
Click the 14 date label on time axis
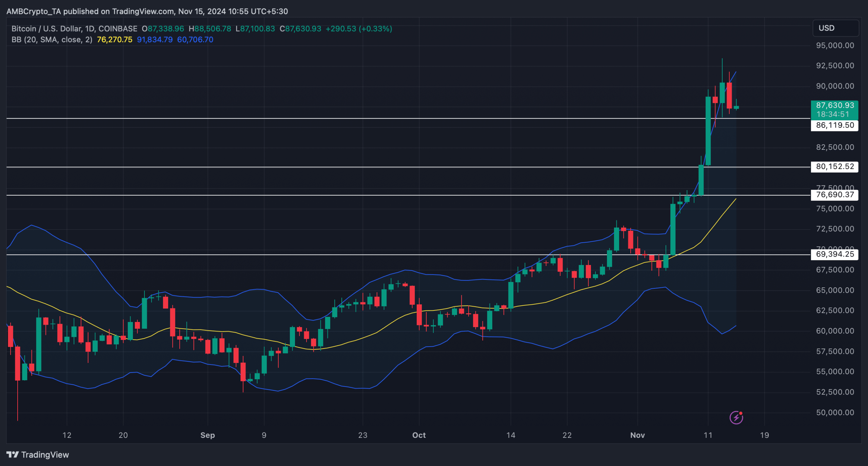pos(511,435)
